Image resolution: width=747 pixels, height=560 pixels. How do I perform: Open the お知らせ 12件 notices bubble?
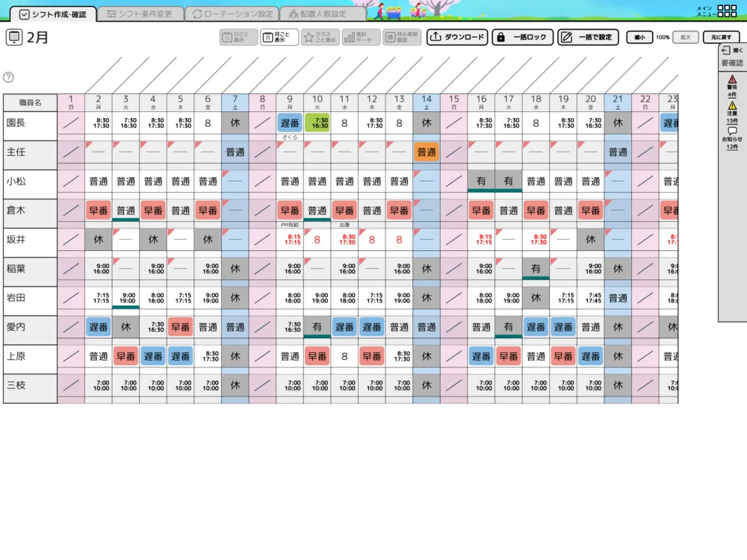coord(732,138)
